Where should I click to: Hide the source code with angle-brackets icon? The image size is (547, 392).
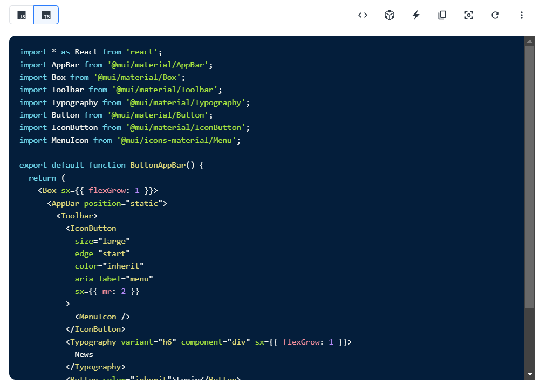(x=363, y=15)
